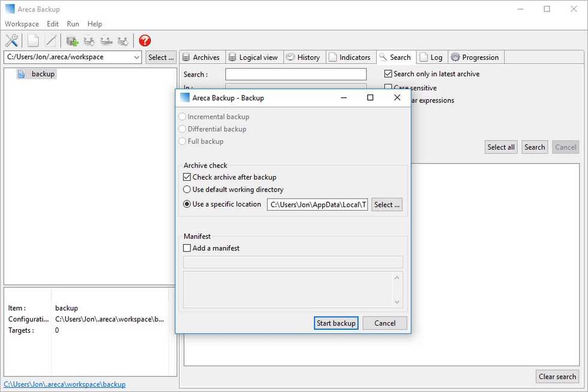Click the Configuration path C:\Users\Jon\.areca\workspace\b...
This screenshot has height=392, width=588.
(x=109, y=320)
